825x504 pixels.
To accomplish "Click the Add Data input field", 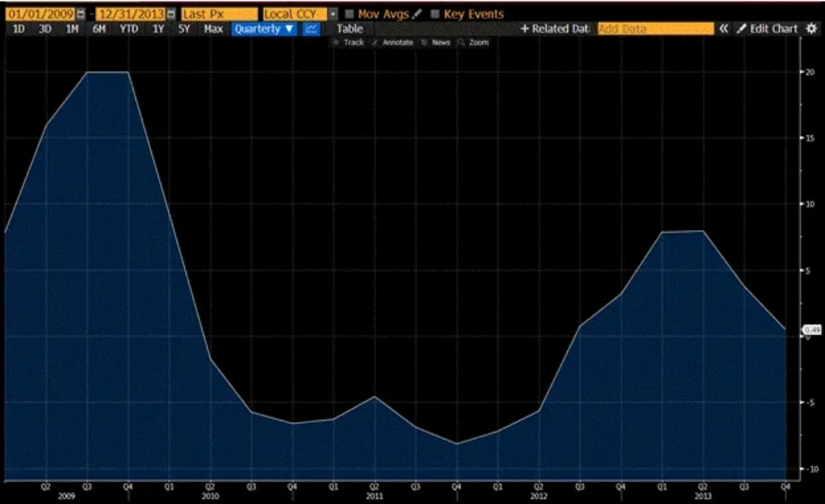I will pyautogui.click(x=654, y=29).
